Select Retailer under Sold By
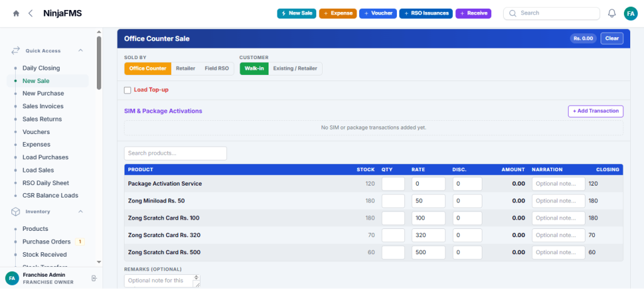Image resolution: width=644 pixels, height=290 pixels. 186,69
